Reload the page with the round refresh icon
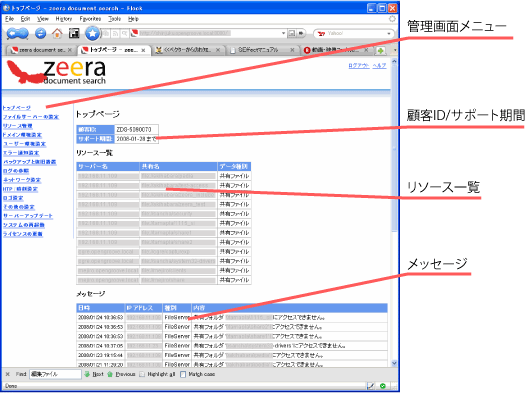Viewport: 526px width, 393px height. click(41, 33)
